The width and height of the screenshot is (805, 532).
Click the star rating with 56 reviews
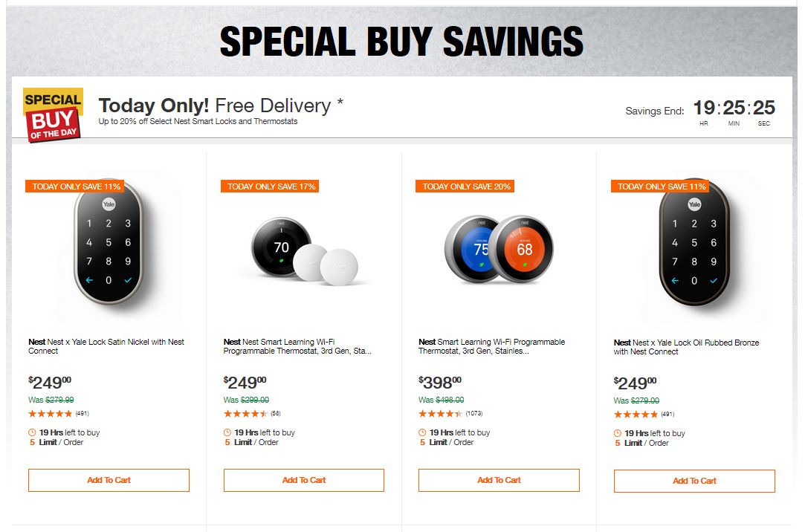tap(245, 414)
